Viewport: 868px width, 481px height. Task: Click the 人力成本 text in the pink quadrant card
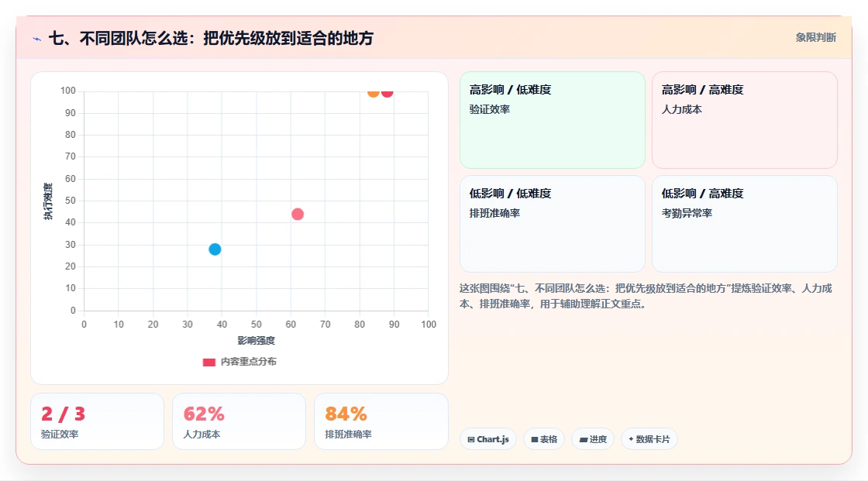682,109
